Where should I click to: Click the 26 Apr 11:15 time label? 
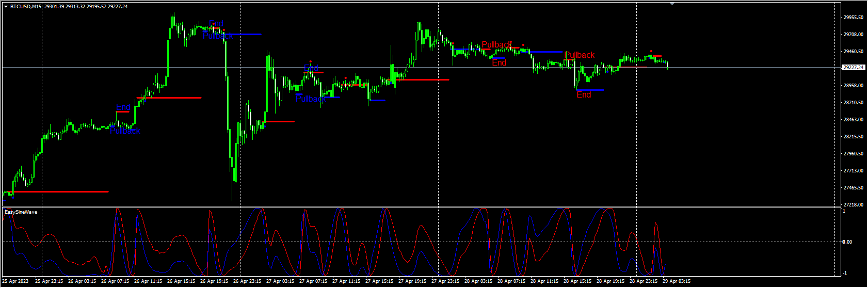tap(148, 282)
